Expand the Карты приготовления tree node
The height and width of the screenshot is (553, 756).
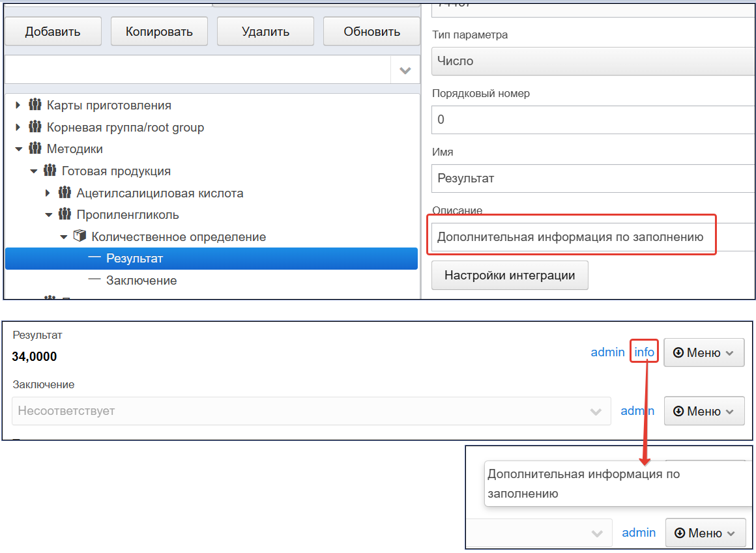coord(18,105)
